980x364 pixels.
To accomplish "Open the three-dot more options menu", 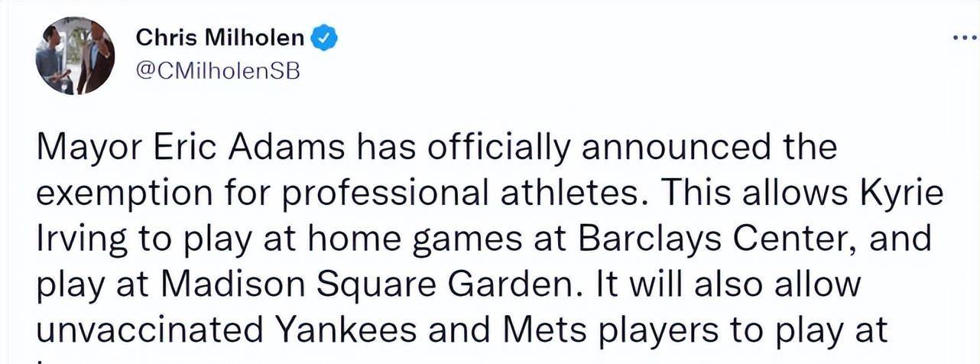I will pyautogui.click(x=966, y=39).
